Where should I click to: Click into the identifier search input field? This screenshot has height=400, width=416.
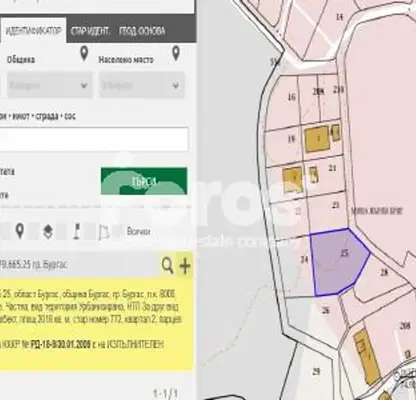pos(94,139)
